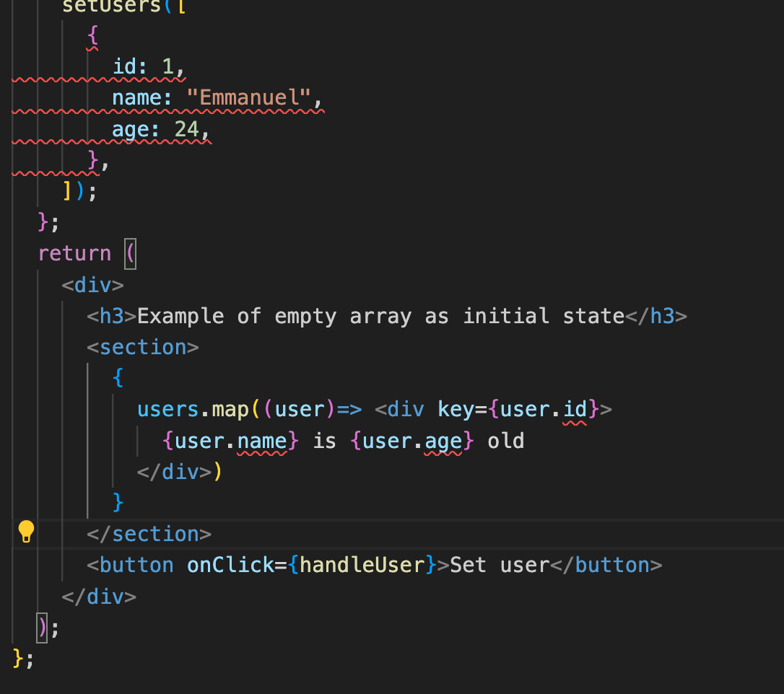The image size is (784, 694).
Task: Click the arrow '=>' in map callback
Action: [x=349, y=410]
